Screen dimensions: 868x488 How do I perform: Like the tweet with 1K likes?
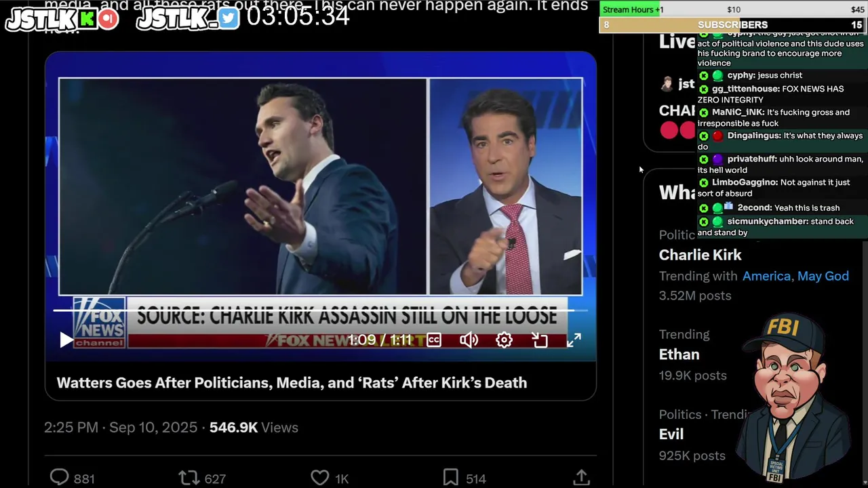pos(330,478)
